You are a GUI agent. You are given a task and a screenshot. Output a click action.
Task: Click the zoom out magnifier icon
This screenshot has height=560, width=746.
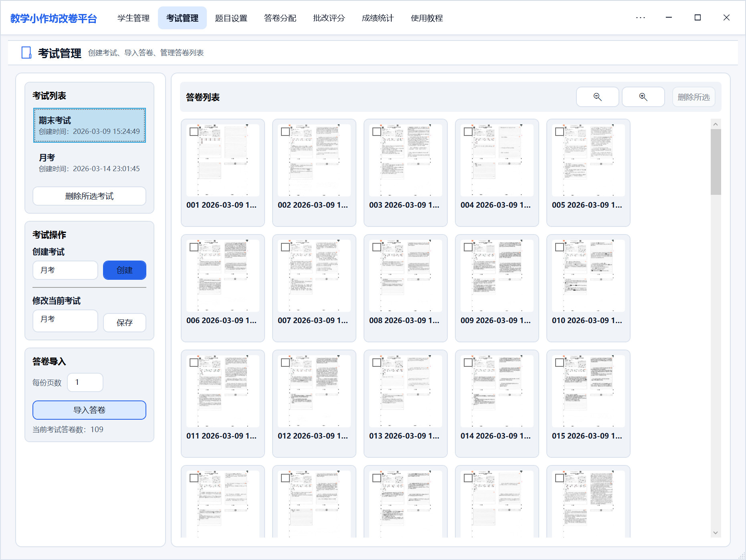click(x=597, y=97)
